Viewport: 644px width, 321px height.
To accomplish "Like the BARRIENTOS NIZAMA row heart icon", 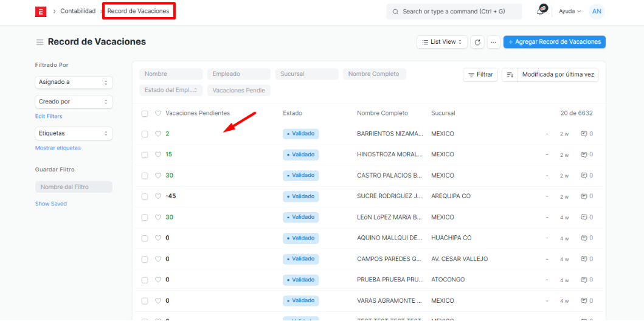I will [x=158, y=134].
